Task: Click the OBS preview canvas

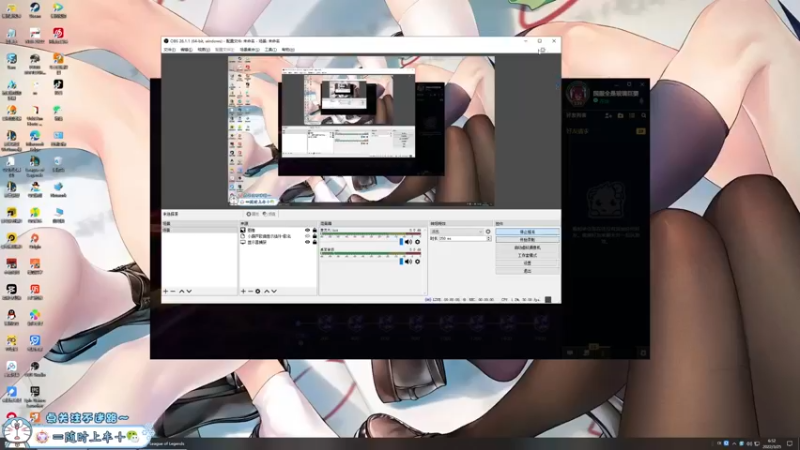Action: (x=361, y=131)
